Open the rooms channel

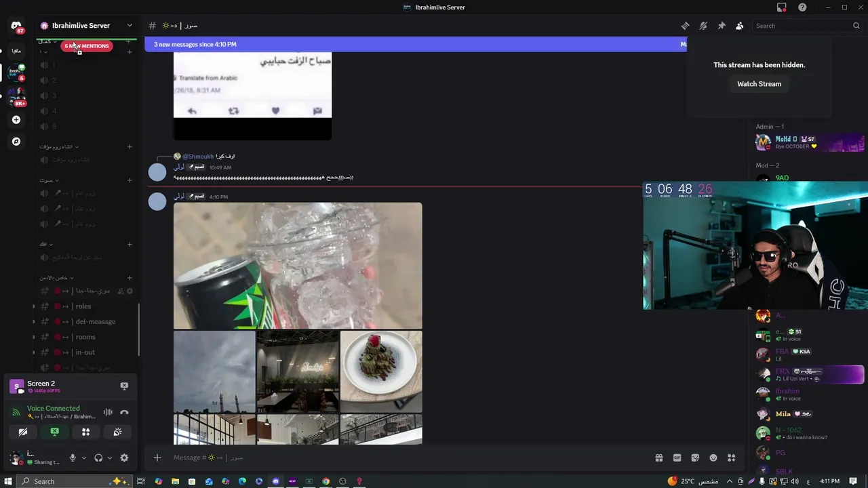tap(86, 337)
